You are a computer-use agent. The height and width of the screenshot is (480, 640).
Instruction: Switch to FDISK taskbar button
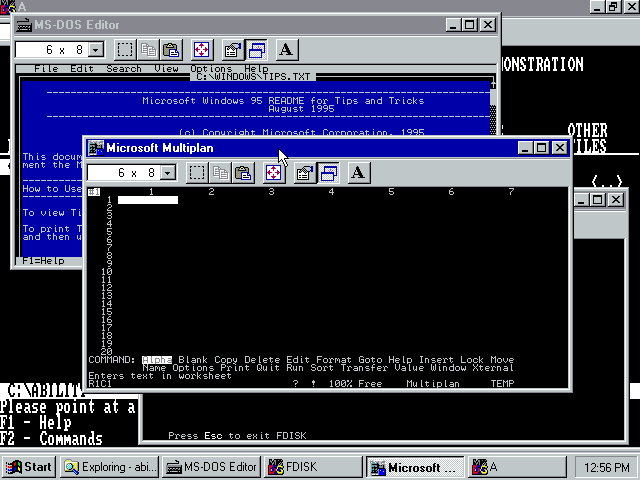(x=313, y=467)
